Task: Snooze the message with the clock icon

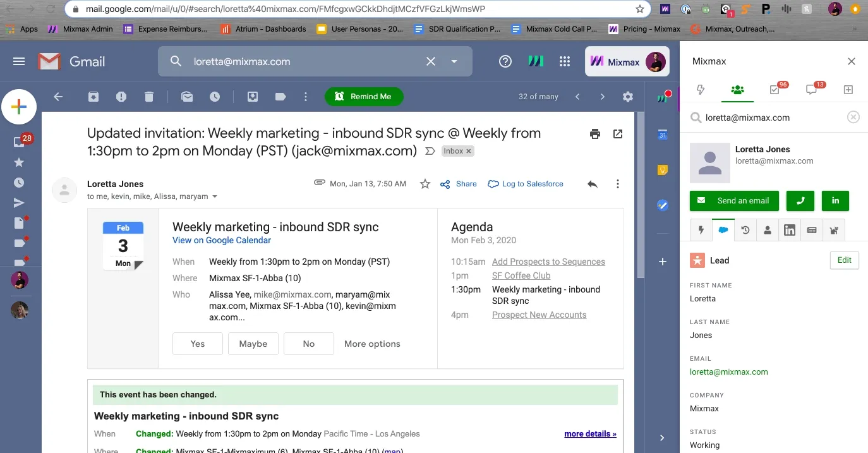Action: [215, 97]
